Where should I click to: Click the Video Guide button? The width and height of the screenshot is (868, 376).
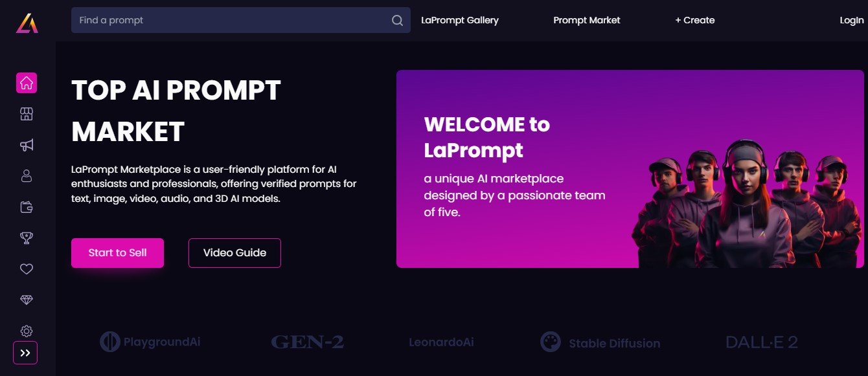[234, 253]
